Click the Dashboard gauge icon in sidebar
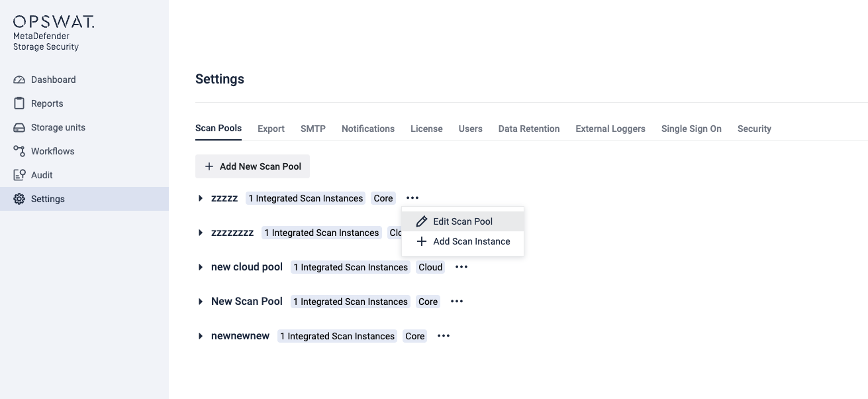Viewport: 868px width, 399px height. (x=19, y=80)
